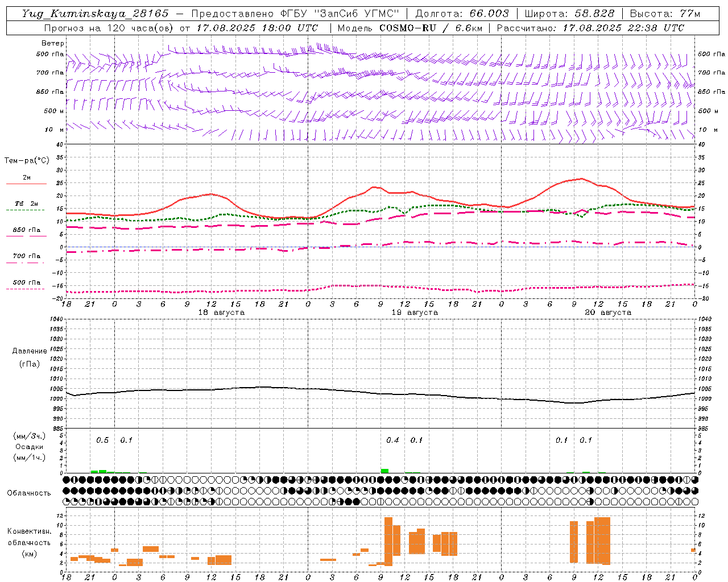Select the Тем-ра(°C) axis title
Viewport: 728px width, 582px height.
[x=27, y=160]
